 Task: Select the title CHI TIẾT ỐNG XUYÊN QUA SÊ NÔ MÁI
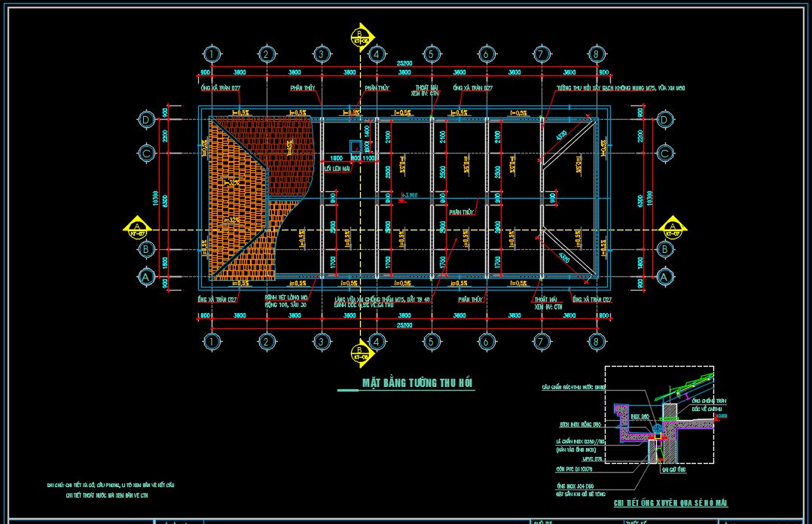tap(670, 503)
